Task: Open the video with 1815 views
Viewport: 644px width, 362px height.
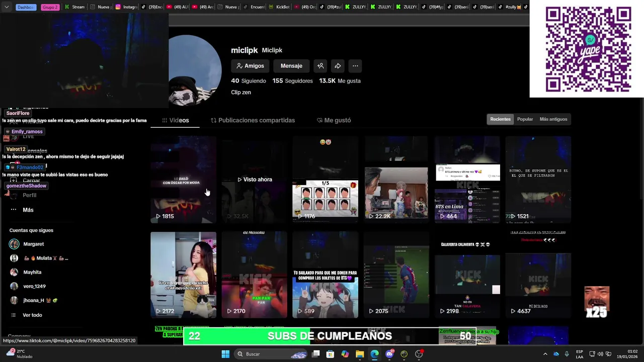Action: pos(183,179)
